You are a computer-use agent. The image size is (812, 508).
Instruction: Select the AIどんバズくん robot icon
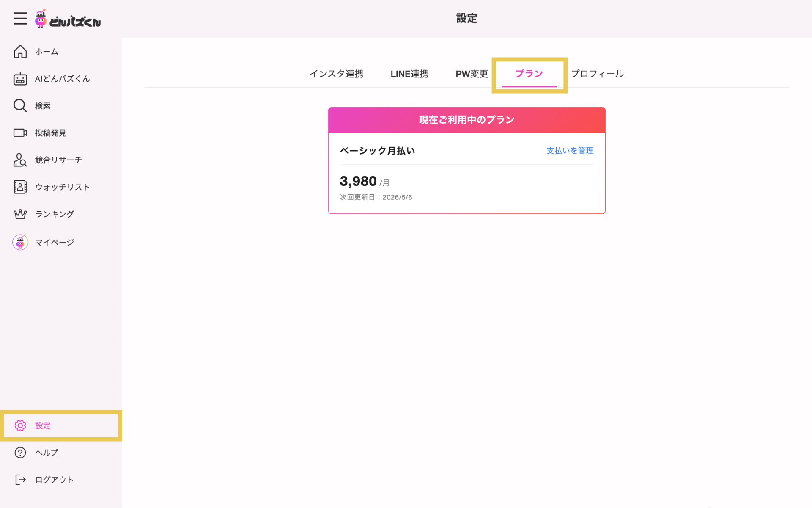pos(20,79)
